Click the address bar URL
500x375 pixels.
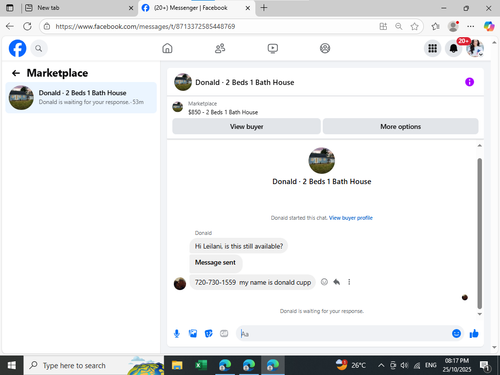tap(145, 26)
